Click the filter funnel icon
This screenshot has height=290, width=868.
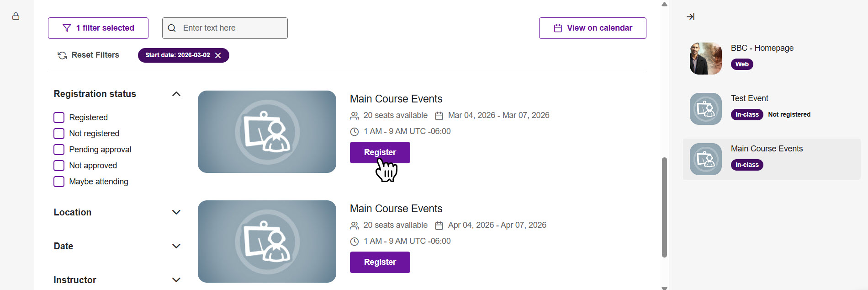[67, 28]
